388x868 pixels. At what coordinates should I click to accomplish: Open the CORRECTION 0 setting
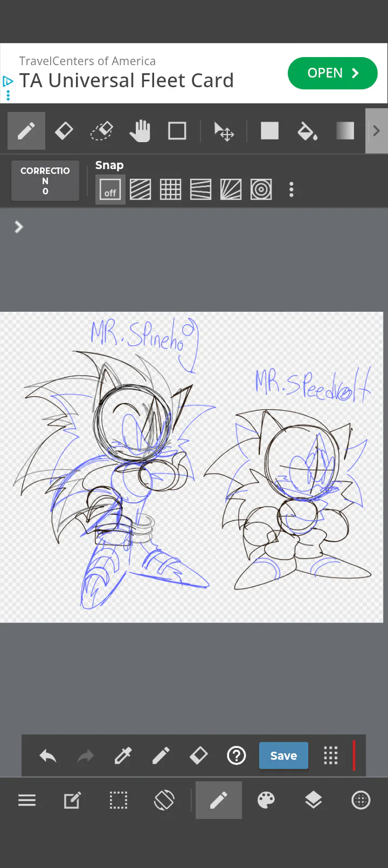(x=45, y=181)
